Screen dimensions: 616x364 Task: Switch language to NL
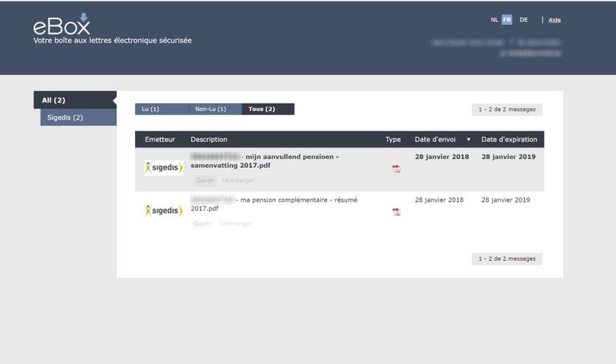click(x=494, y=20)
